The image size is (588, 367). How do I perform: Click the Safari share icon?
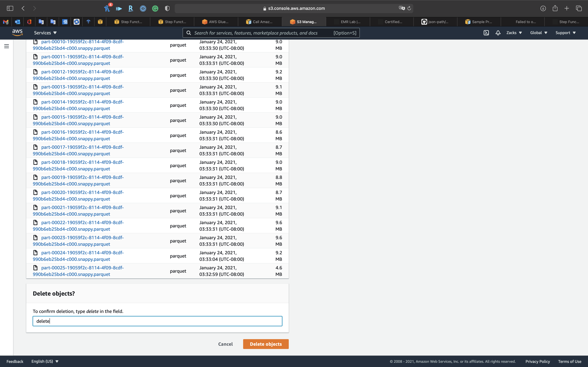(x=555, y=9)
